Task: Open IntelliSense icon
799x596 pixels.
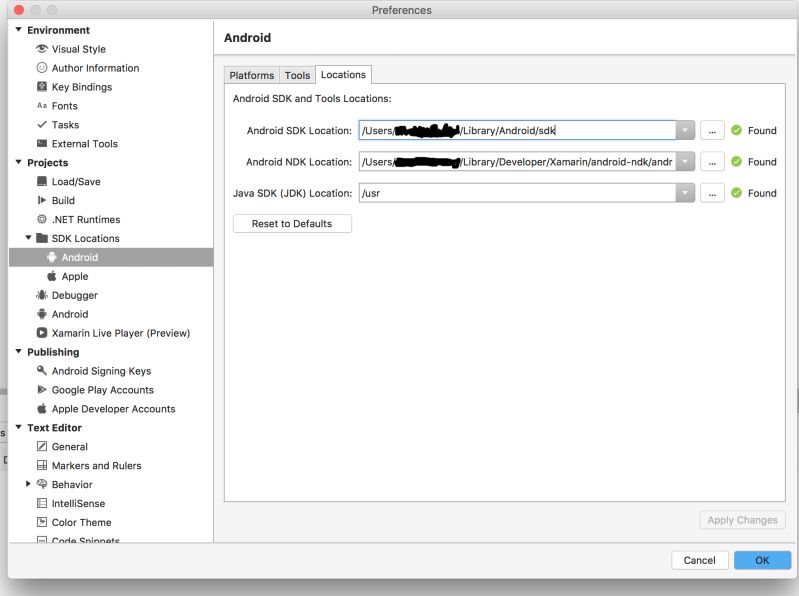Action: 42,503
